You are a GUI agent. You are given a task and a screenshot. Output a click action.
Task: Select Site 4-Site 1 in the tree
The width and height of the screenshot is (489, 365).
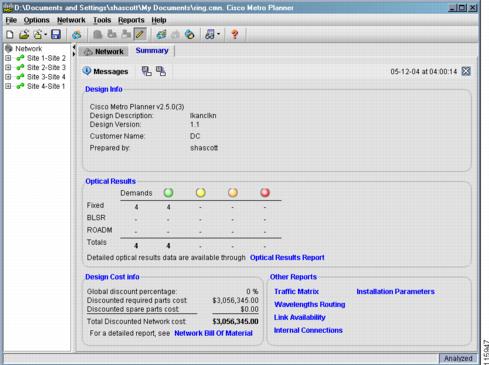[x=46, y=86]
